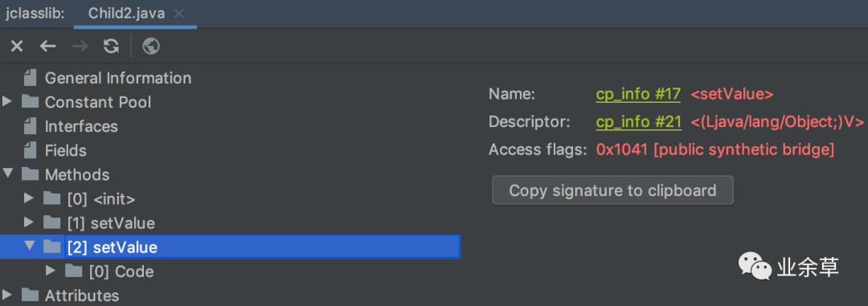Viewport: 868px width, 306px height.
Task: Select the General Information file icon
Action: click(31, 78)
